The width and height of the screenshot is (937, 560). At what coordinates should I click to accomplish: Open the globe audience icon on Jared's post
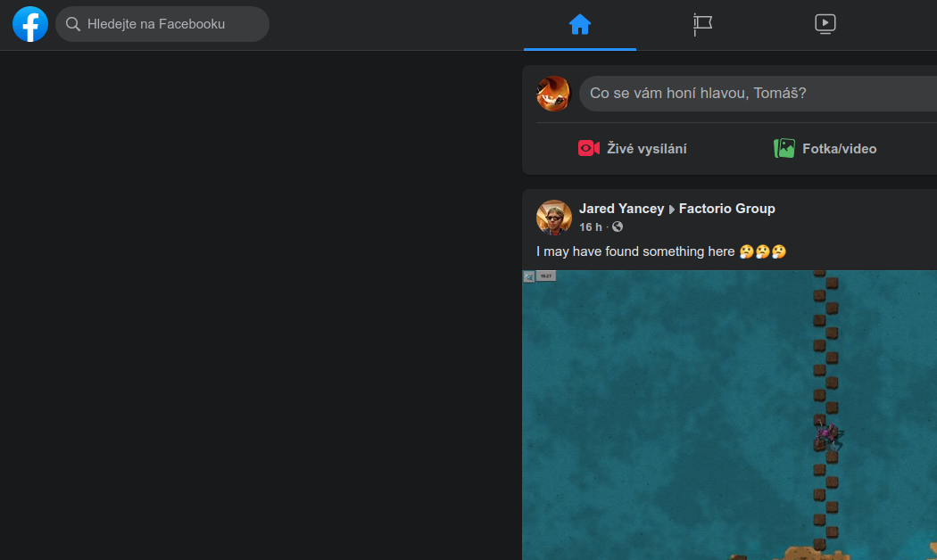(x=618, y=226)
